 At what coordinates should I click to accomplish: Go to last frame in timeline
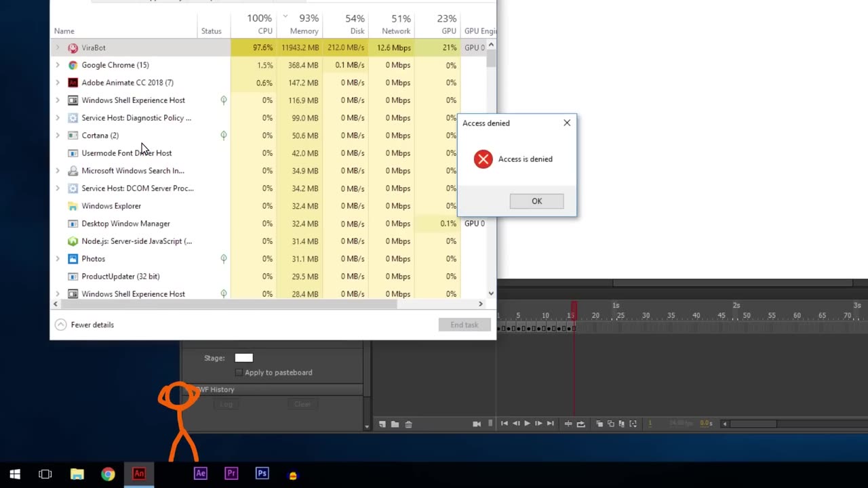pyautogui.click(x=550, y=424)
